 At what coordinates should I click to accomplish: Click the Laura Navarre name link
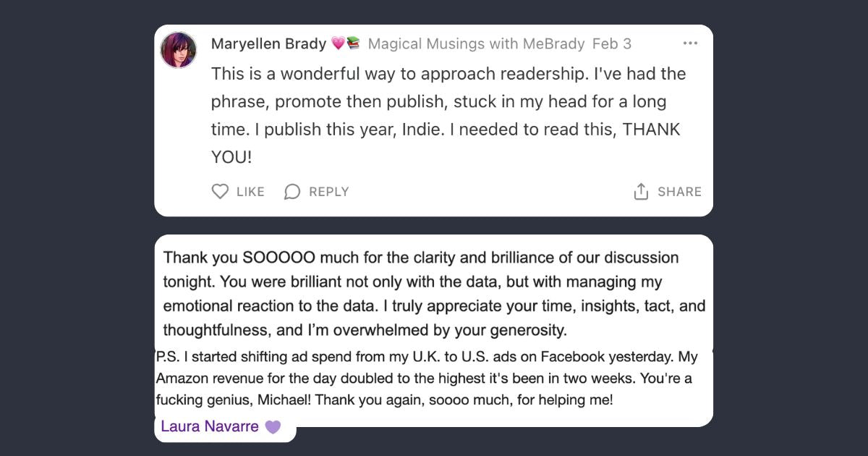click(x=210, y=426)
